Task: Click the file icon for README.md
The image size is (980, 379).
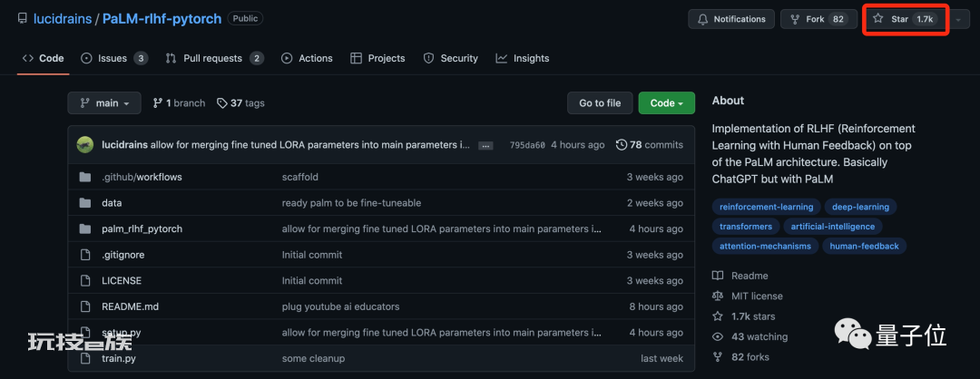Action: click(85, 306)
